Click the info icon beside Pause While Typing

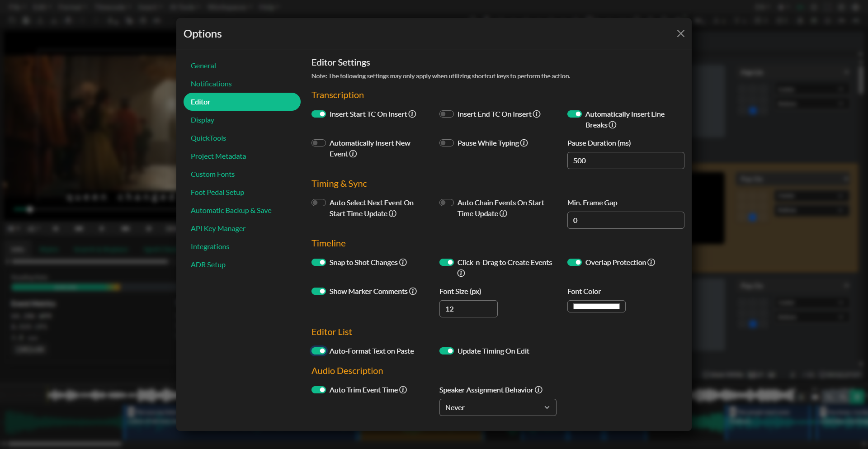(x=524, y=143)
